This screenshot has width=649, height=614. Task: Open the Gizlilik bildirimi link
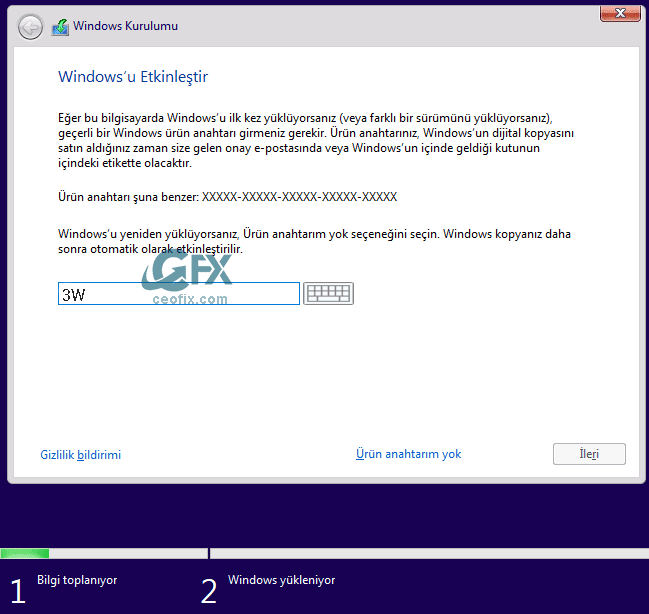81,455
